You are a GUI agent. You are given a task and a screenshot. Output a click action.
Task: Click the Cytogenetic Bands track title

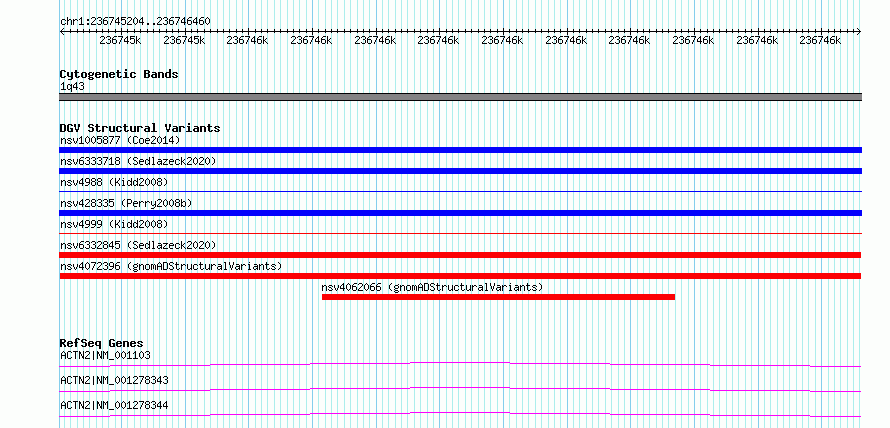(x=119, y=74)
